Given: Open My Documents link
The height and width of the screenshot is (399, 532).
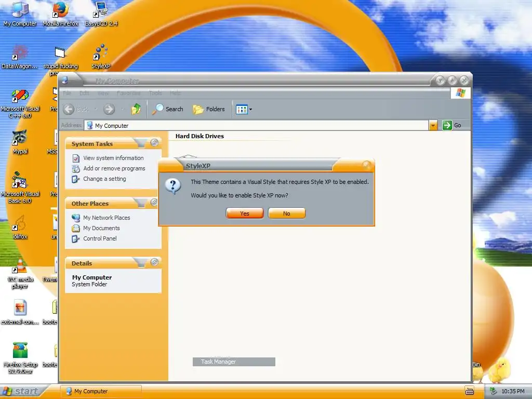Looking at the screenshot, I should pyautogui.click(x=101, y=228).
